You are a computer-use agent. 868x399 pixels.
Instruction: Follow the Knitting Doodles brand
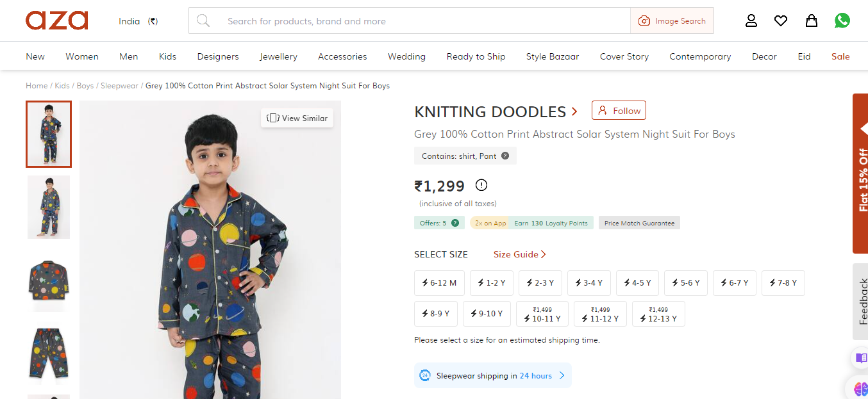pyautogui.click(x=619, y=110)
